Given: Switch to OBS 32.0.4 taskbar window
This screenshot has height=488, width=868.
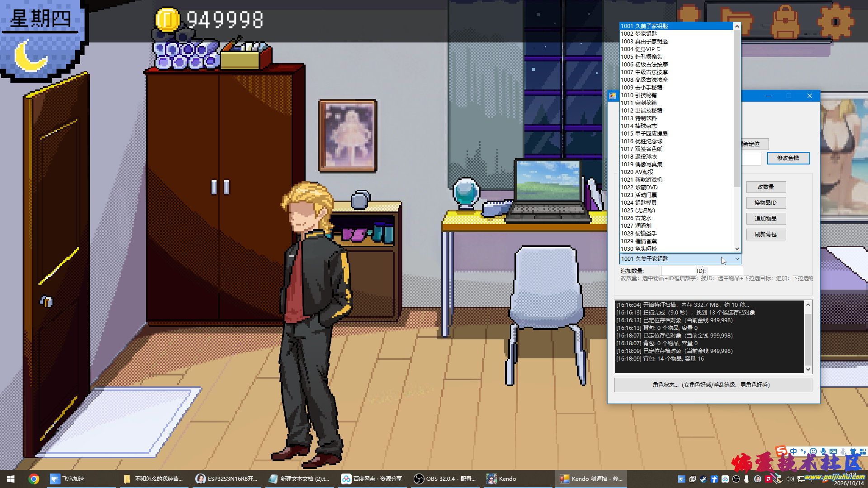Looking at the screenshot, I should coord(445,479).
